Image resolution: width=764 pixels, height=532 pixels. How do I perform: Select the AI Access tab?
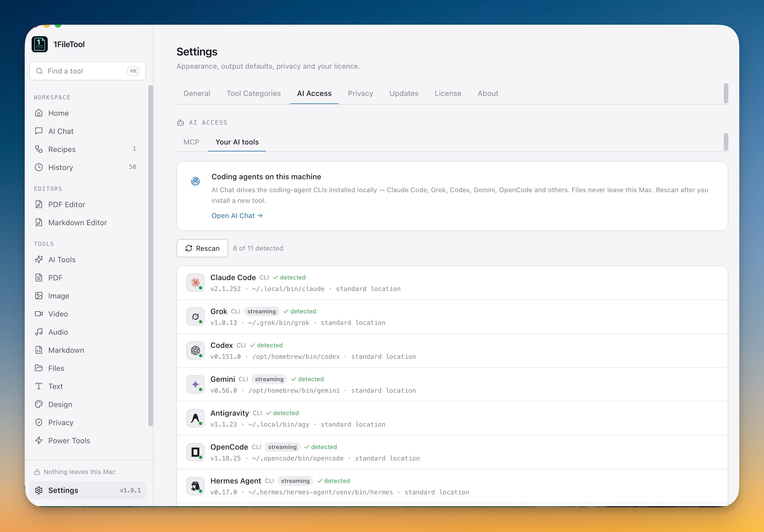[314, 93]
